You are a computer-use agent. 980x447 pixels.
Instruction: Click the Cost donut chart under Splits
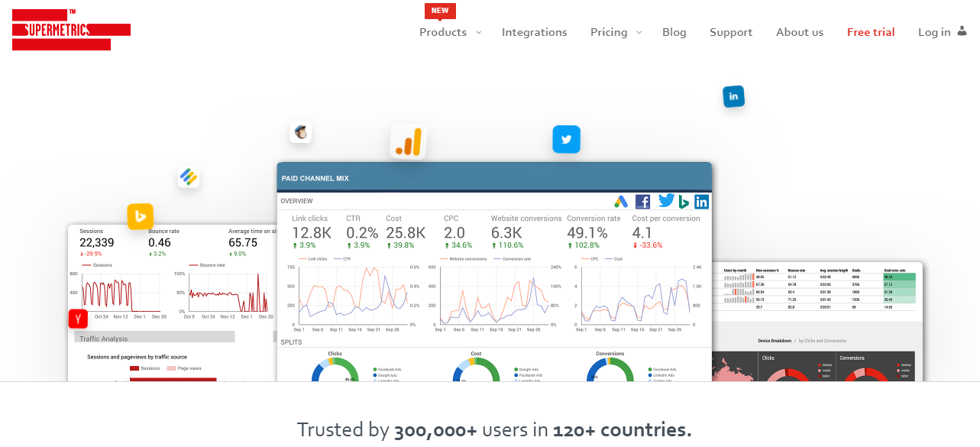click(476, 369)
